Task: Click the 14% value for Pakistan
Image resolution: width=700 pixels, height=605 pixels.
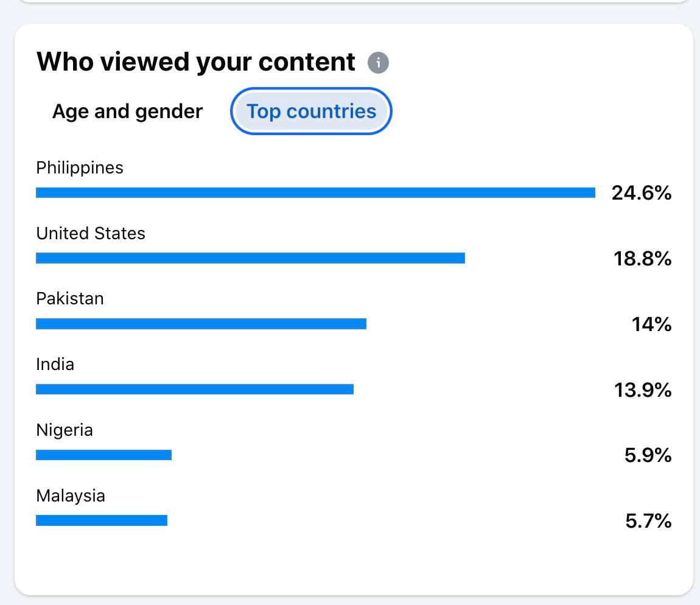Action: (x=653, y=324)
